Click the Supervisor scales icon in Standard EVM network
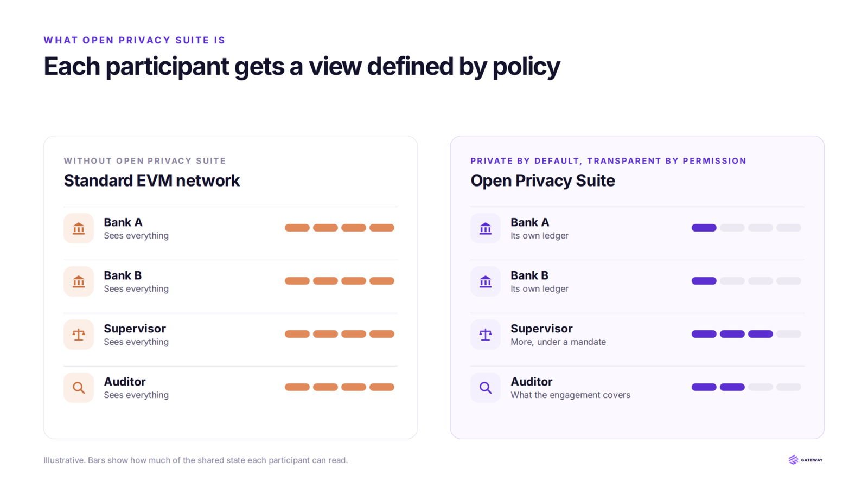868x488 pixels. [x=79, y=335]
